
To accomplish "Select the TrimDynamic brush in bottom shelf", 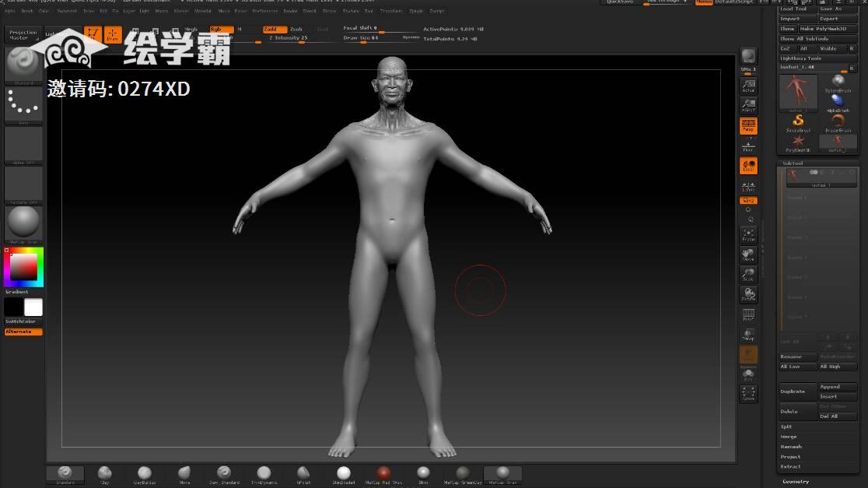I will pyautogui.click(x=264, y=474).
